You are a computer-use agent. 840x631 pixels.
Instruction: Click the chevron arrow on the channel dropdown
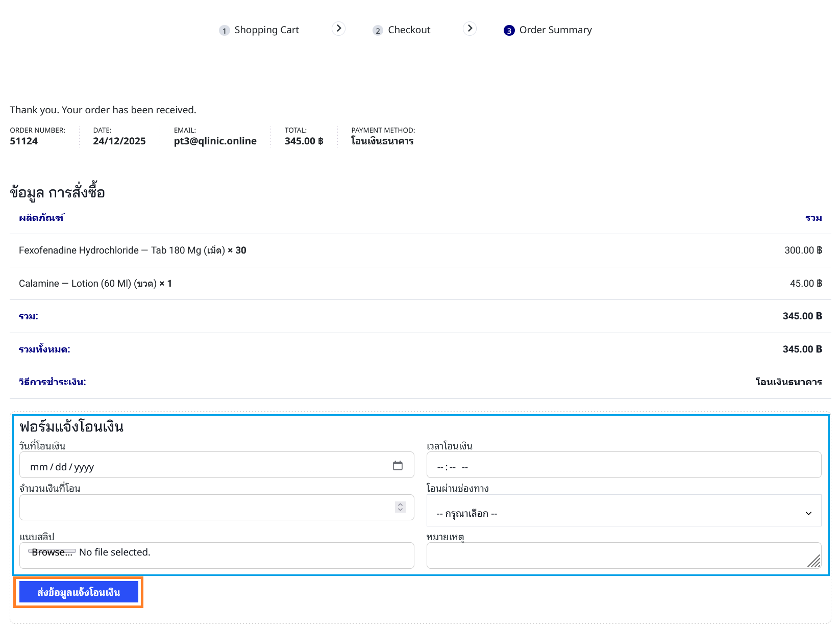click(x=808, y=513)
